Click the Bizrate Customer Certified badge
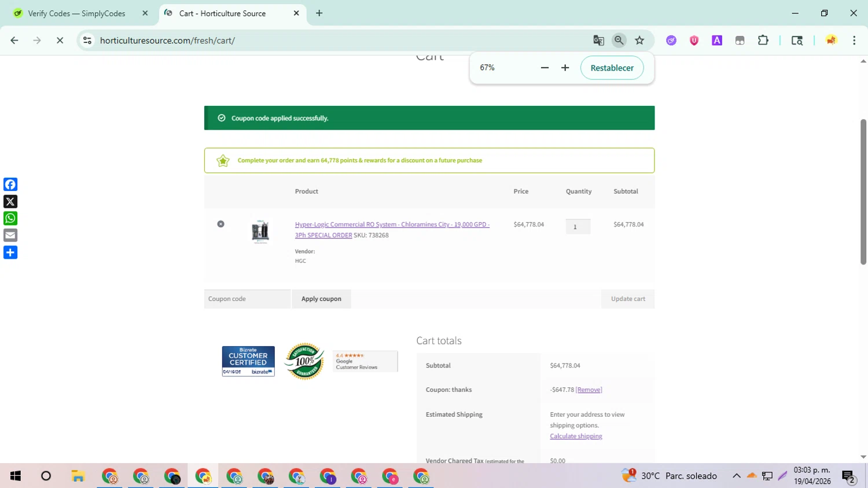Screen dimensions: 868x488 248,361
